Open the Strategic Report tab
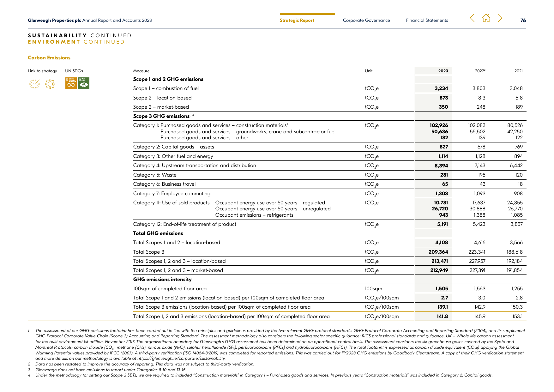 pos(297,20)
